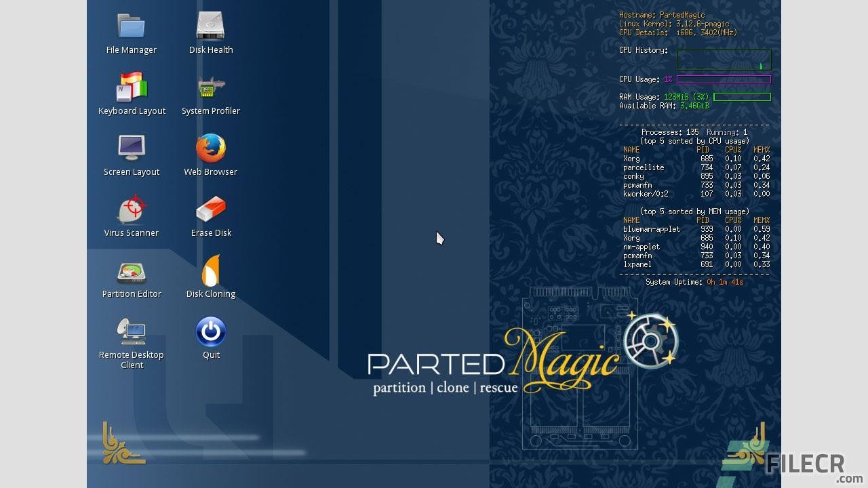868x488 pixels.
Task: Start the Remote Desktop Client
Action: [131, 332]
